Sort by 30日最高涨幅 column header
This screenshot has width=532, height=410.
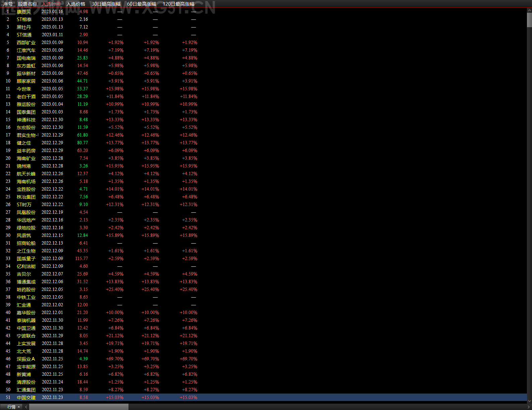point(106,4)
